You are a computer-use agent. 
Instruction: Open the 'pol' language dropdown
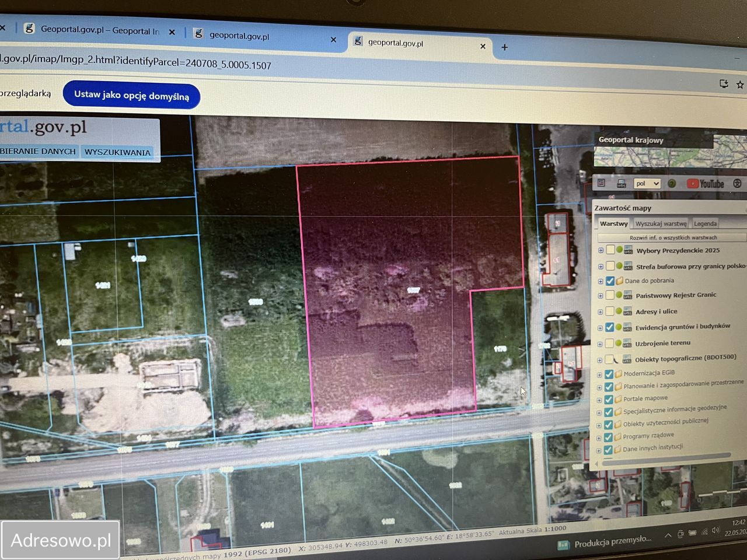647,183
